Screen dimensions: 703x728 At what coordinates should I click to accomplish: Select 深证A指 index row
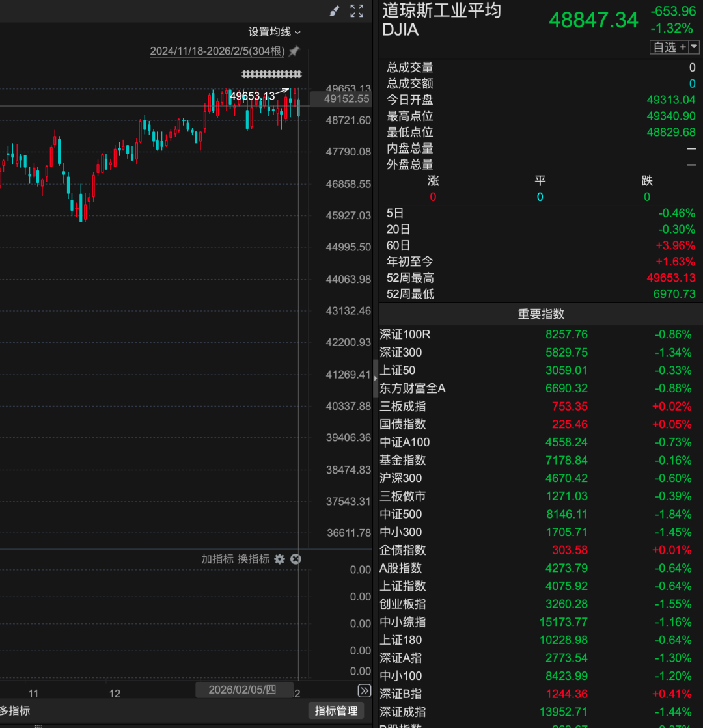point(541,658)
